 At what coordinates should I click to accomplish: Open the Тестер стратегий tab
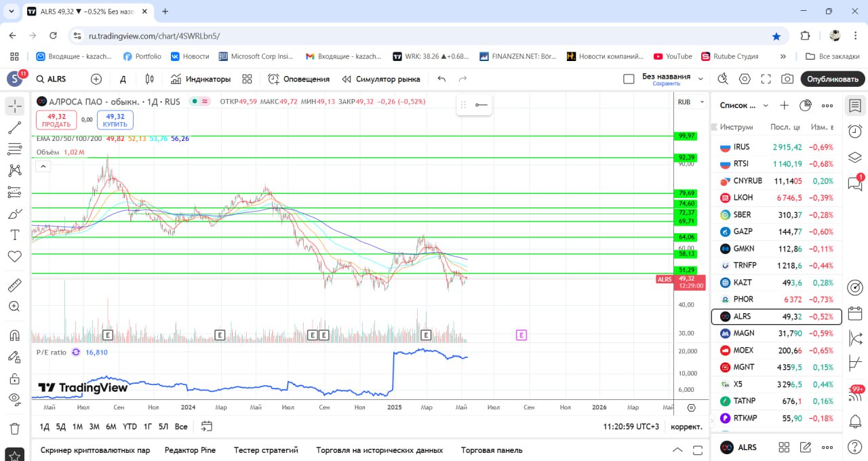266,450
